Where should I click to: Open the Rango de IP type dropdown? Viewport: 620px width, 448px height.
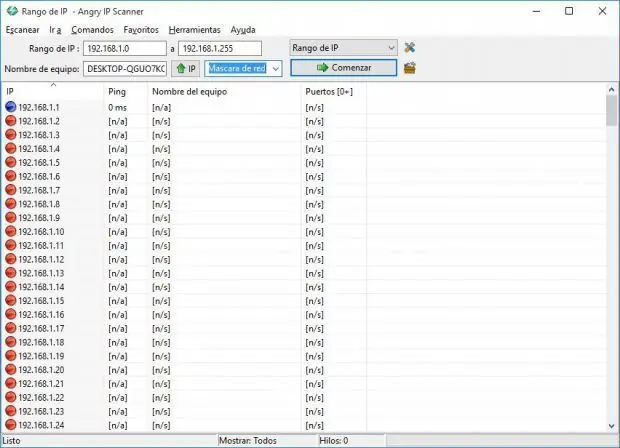tap(343, 48)
